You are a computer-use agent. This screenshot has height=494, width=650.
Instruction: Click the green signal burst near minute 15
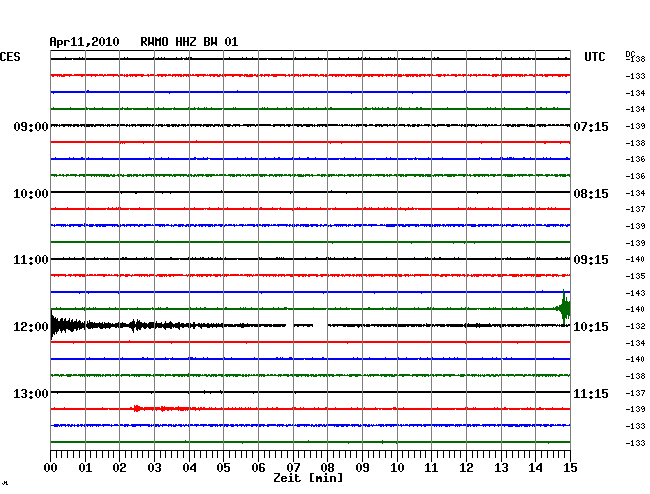point(563,308)
